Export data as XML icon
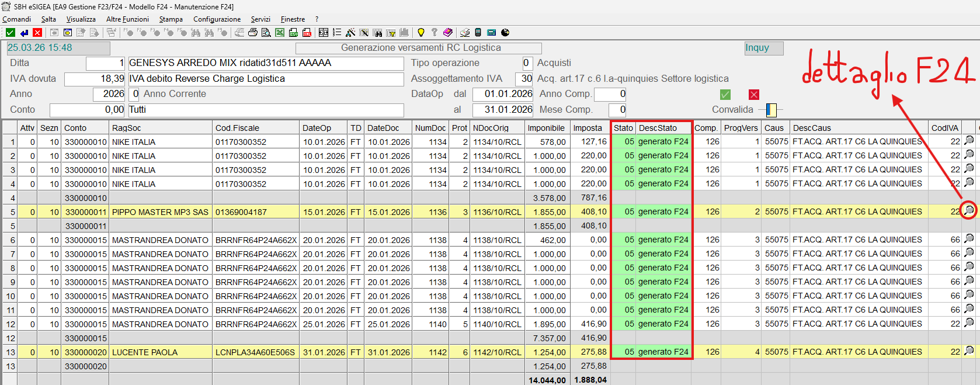 (307, 33)
